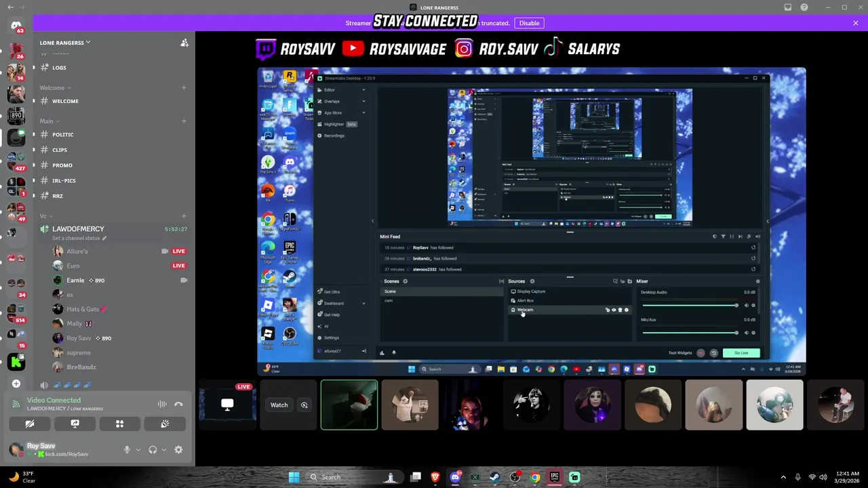Open Brave browser from the taskbar

tap(435, 477)
